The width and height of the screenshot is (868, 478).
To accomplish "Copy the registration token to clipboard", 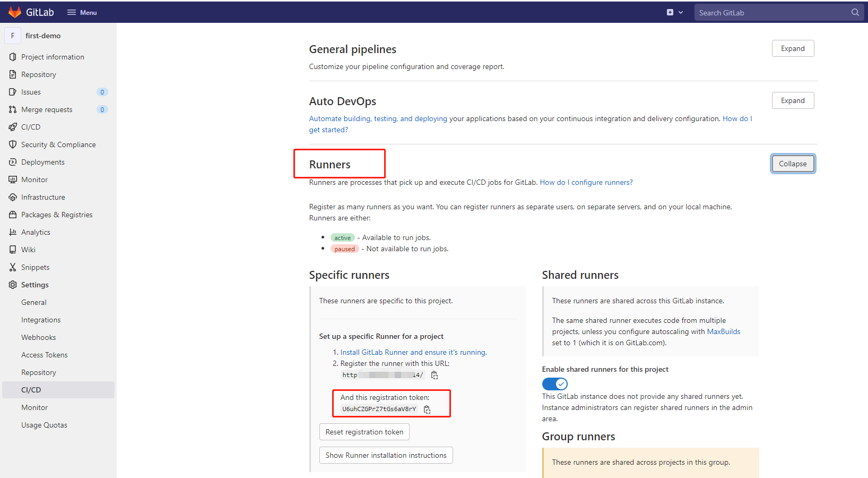I will 427,409.
